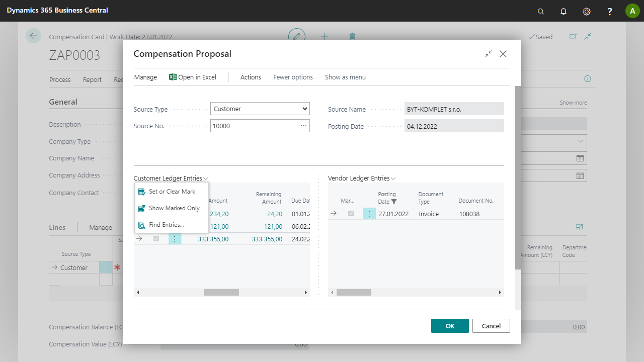Screen dimensions: 644x362
Task: Click the Posting Date 04.12.2022 field
Action: pos(454,126)
